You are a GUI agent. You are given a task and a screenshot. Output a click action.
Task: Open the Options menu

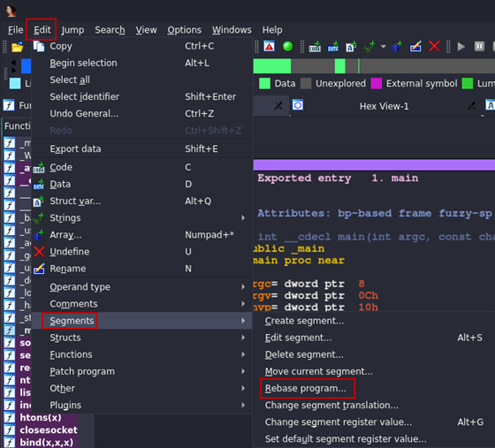coord(185,30)
